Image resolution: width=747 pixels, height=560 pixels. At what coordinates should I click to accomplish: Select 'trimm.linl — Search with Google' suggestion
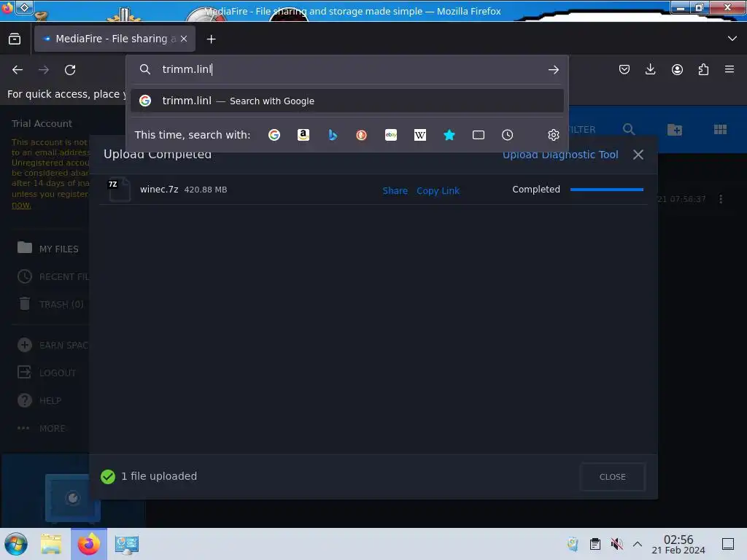point(347,101)
